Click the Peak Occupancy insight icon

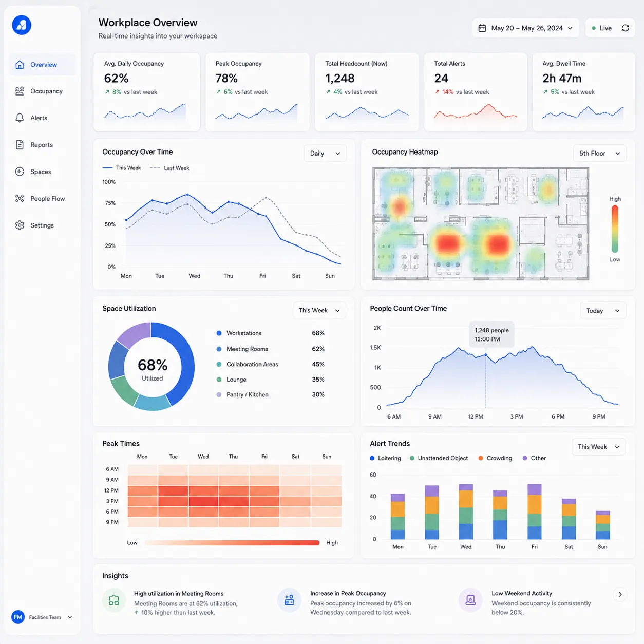(x=289, y=600)
